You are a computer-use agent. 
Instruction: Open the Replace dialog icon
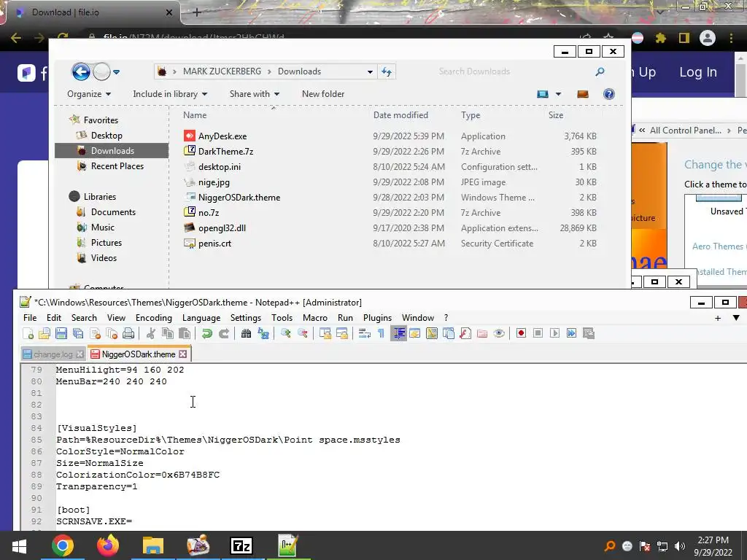pos(263,333)
